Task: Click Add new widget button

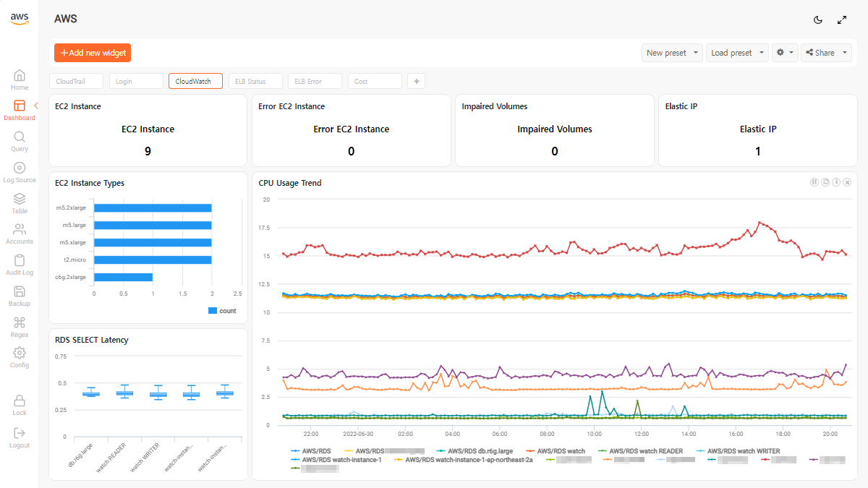Action: click(x=93, y=53)
